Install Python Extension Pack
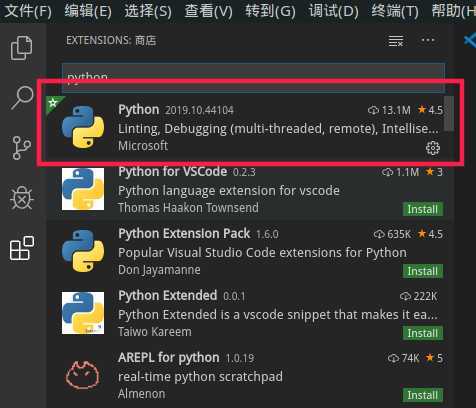Viewport: 476px width, 408px height. [423, 271]
